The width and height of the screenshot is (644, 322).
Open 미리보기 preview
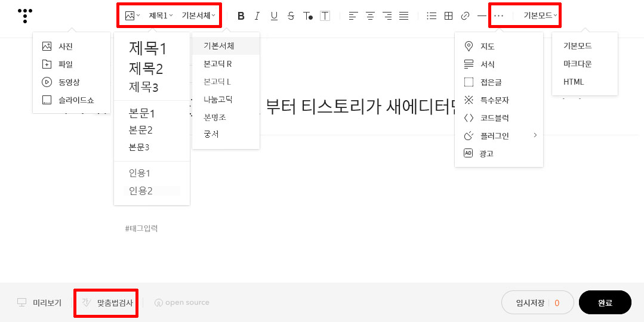pyautogui.click(x=39, y=303)
